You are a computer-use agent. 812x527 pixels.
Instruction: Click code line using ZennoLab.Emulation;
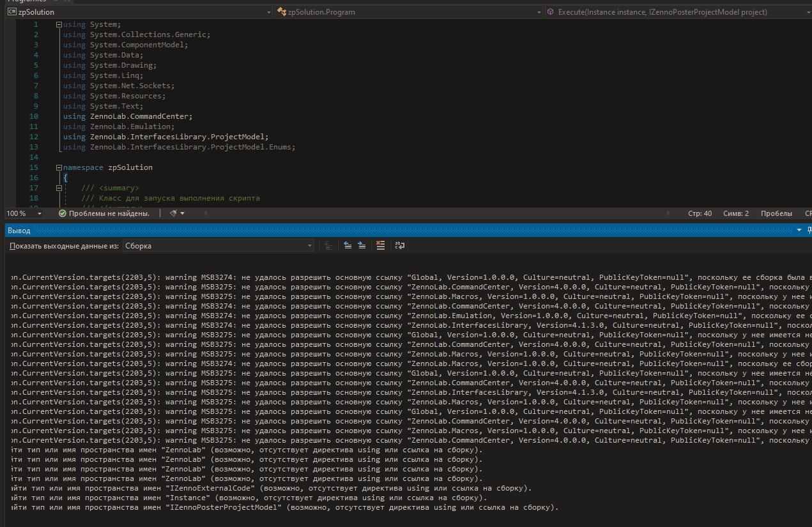[x=119, y=126]
